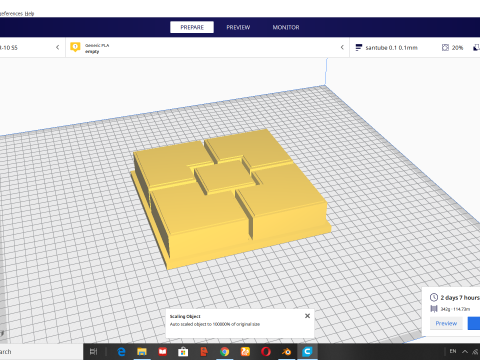480x360 pixels.
Task: Open the orange app beside Chrome
Action: coord(245,351)
